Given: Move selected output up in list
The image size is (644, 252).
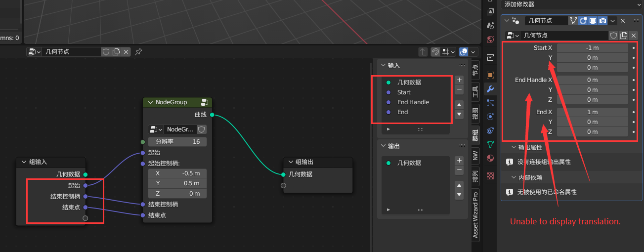Looking at the screenshot, I should (x=459, y=185).
